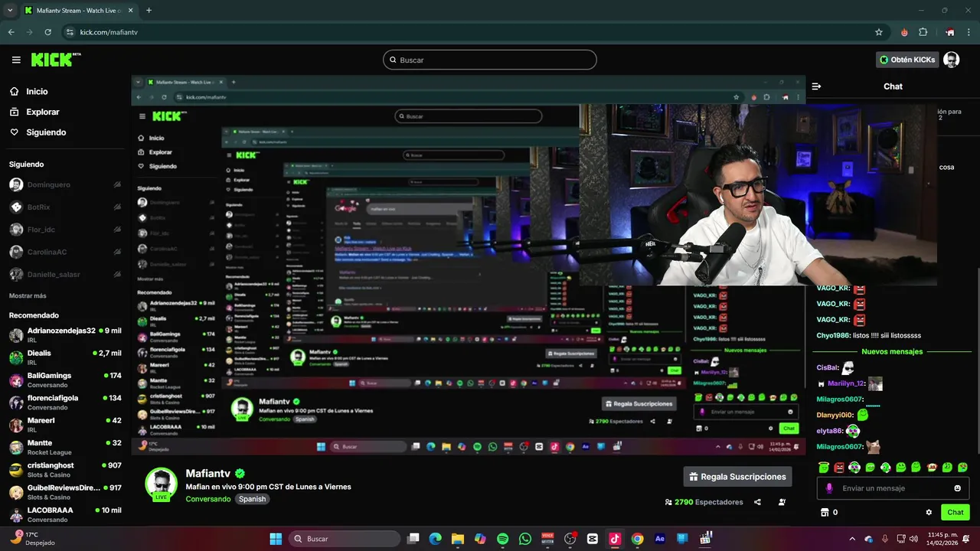Viewport: 980px width, 551px height.
Task: Select the red angry face emote
Action: 839,467
